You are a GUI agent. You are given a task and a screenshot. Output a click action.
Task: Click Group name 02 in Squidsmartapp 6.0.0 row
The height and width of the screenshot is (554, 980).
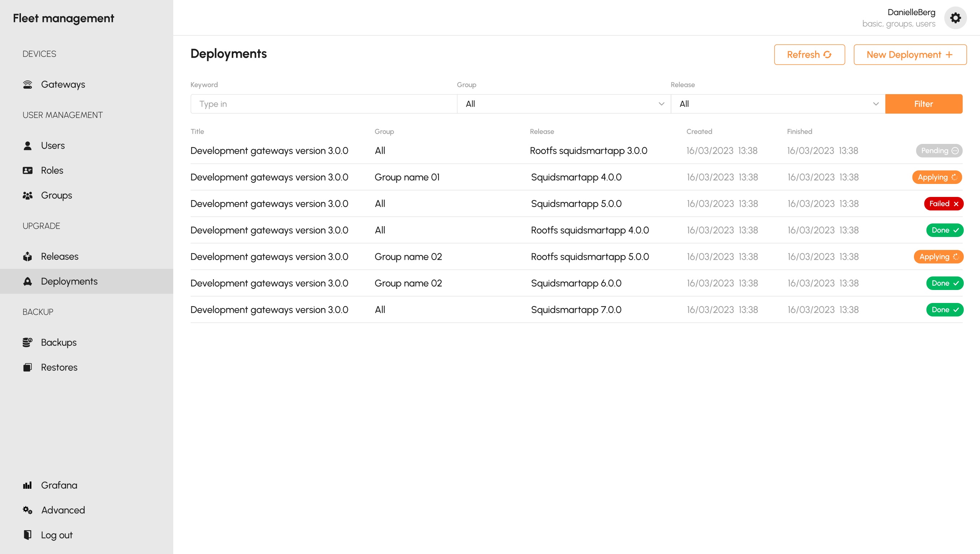pyautogui.click(x=408, y=283)
